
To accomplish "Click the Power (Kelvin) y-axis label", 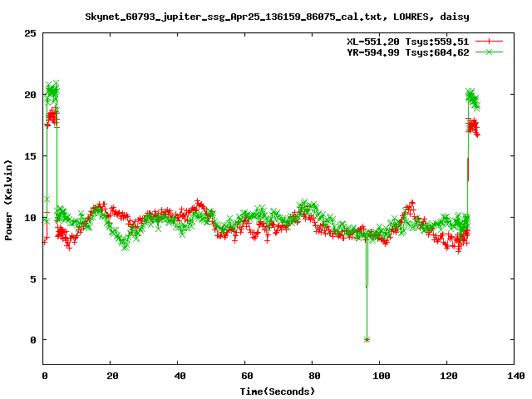I will 8,200.
